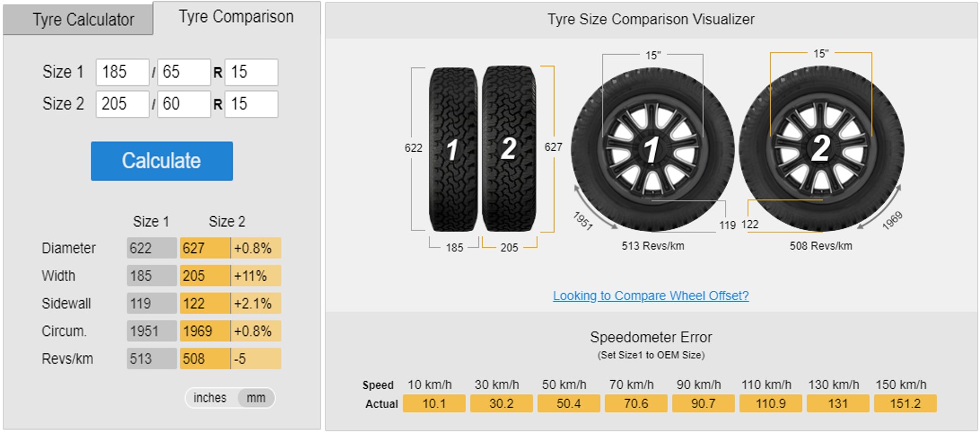Open the Compare Wheel Offset link
The width and height of the screenshot is (980, 433).
(651, 296)
